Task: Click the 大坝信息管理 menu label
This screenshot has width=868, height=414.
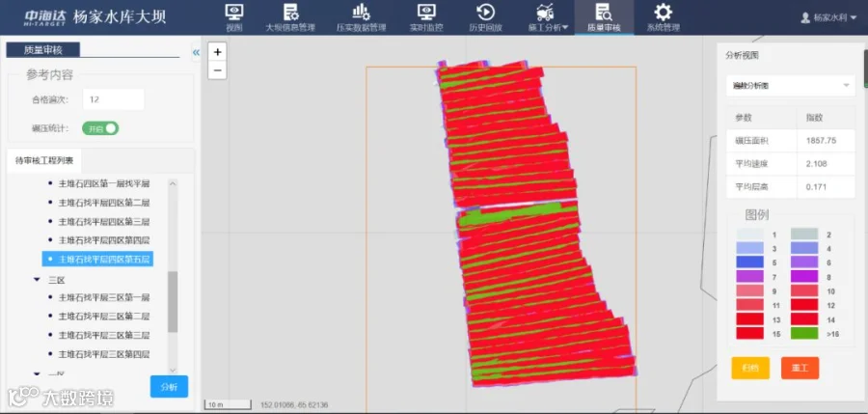Action: [290, 28]
